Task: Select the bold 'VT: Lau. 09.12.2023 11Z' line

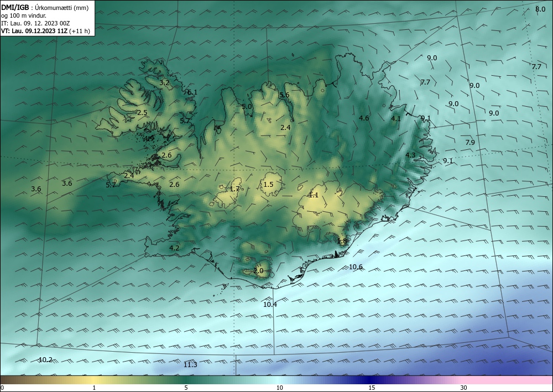Action: (x=34, y=31)
